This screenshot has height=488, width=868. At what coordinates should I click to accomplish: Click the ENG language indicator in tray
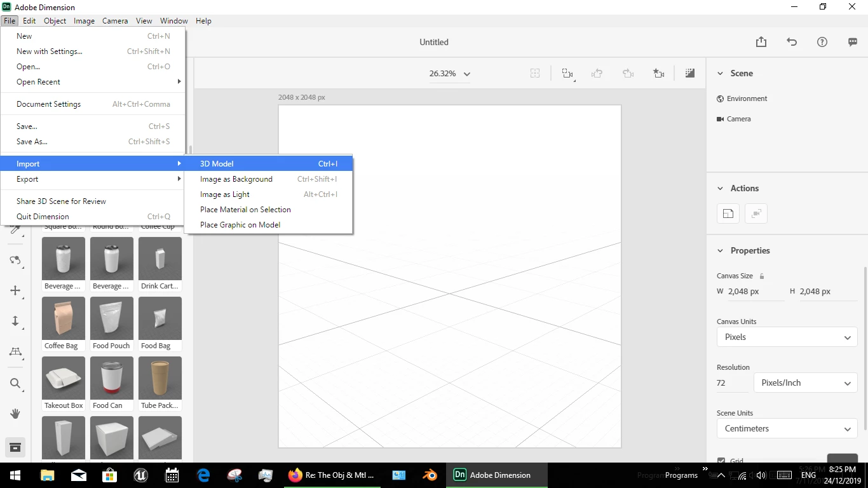point(808,475)
